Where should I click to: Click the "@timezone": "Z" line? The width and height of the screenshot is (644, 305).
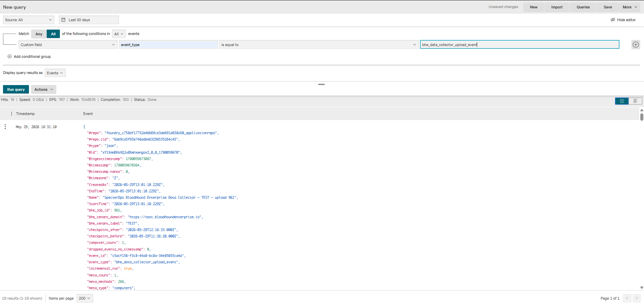pyautogui.click(x=103, y=178)
